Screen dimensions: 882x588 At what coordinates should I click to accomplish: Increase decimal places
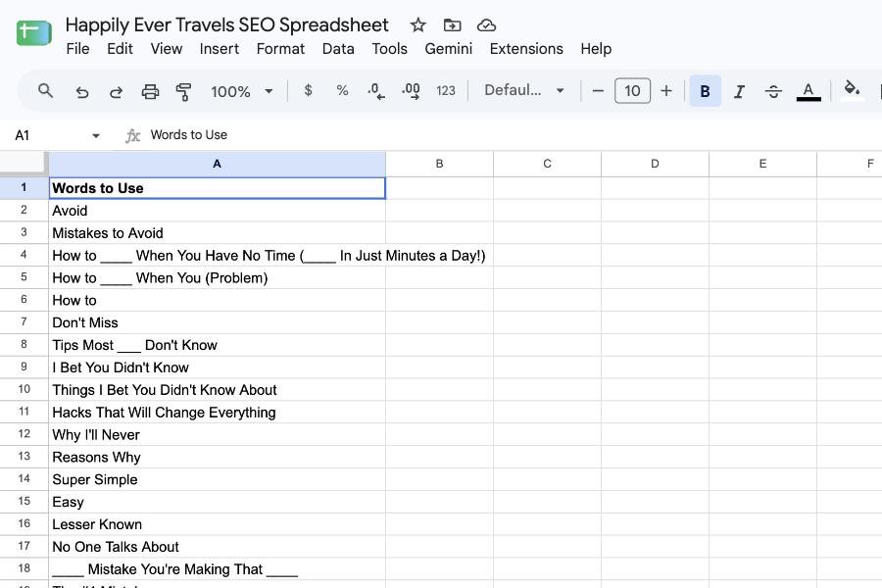(x=411, y=90)
